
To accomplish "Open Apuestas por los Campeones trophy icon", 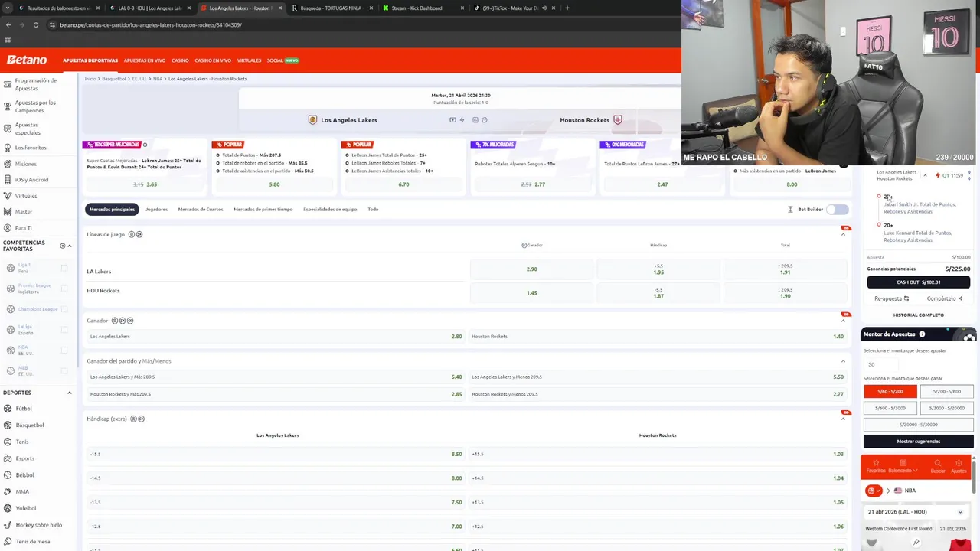I will coord(8,106).
